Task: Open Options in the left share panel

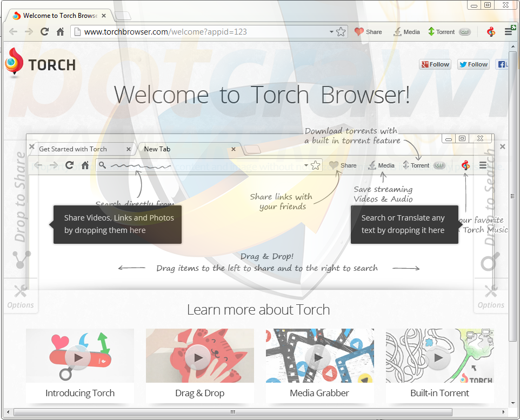Action: (21, 297)
